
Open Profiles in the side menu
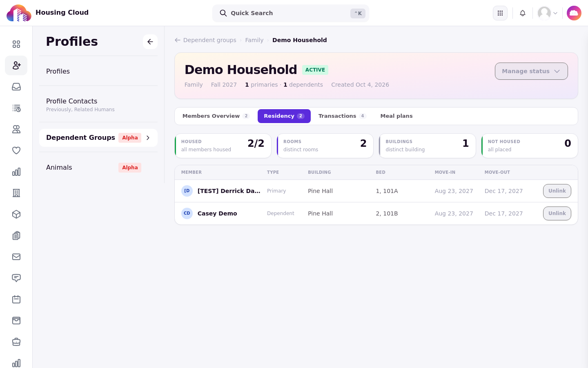(x=98, y=71)
